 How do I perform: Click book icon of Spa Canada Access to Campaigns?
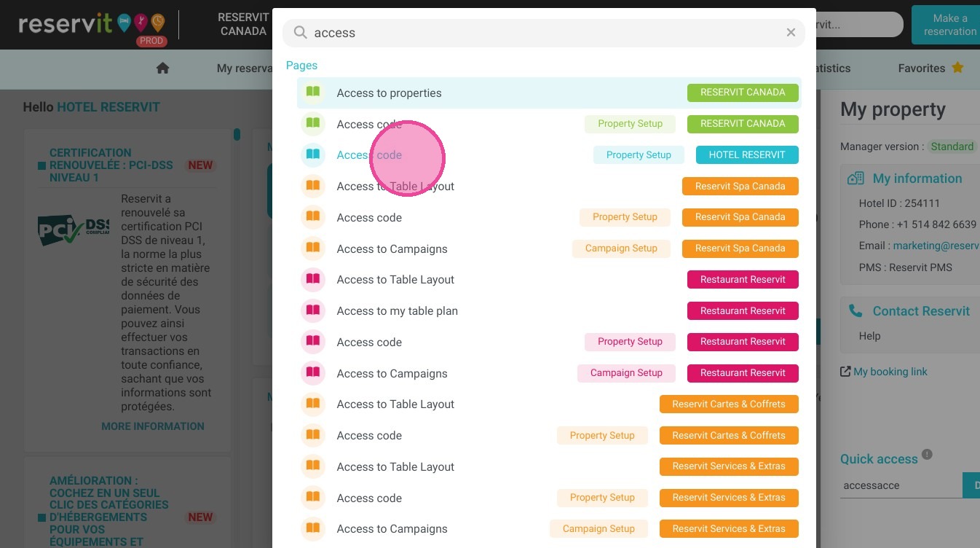pyautogui.click(x=313, y=248)
